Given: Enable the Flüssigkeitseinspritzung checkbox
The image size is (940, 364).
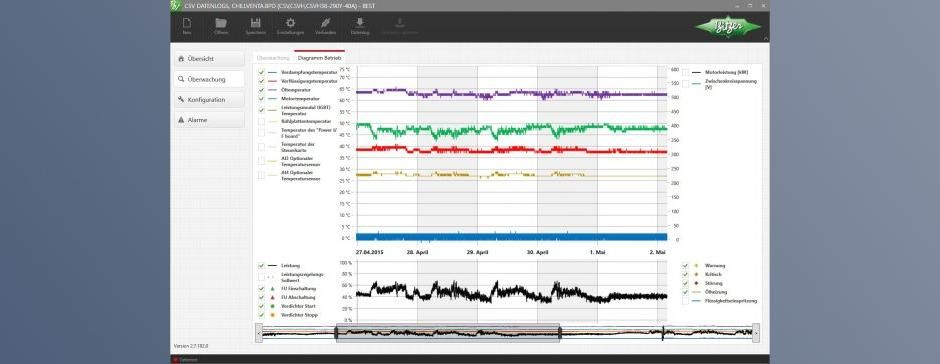Looking at the screenshot, I should pyautogui.click(x=685, y=300).
